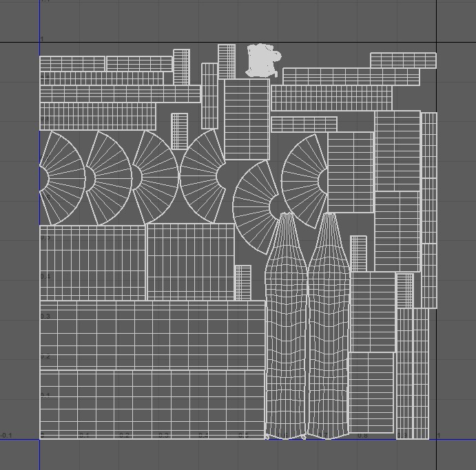Select the fan shell overlapping the left bottle top

(x=256, y=208)
